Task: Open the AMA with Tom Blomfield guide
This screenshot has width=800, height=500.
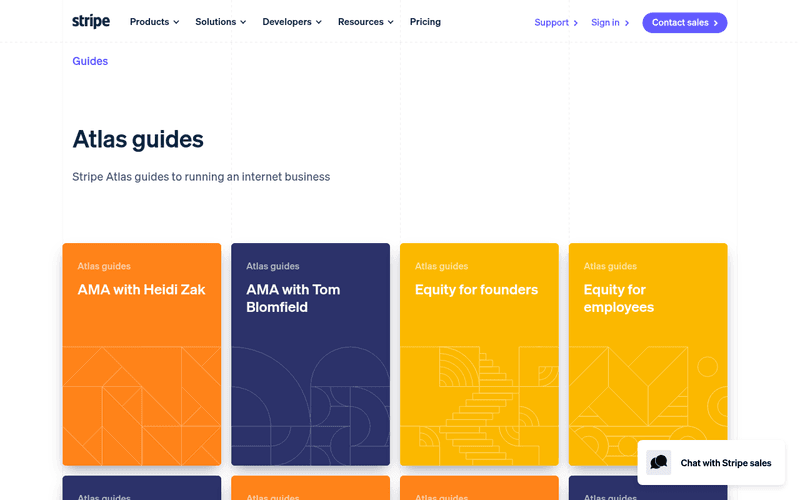Action: [310, 354]
